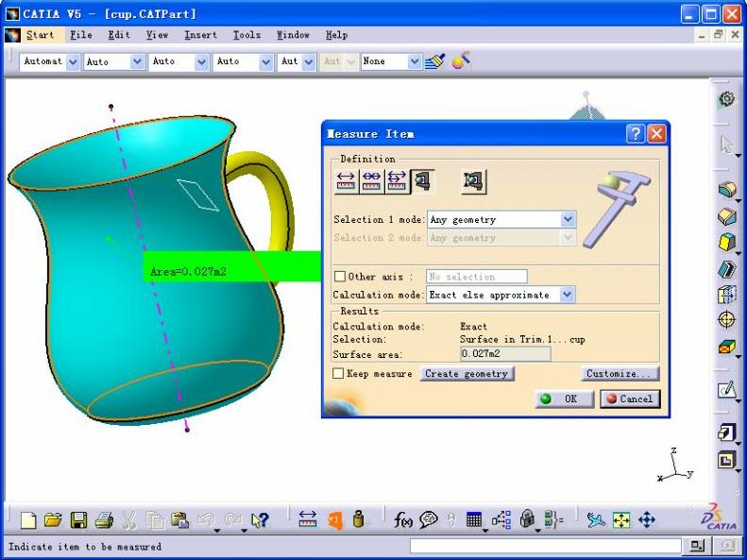This screenshot has height=560, width=747.
Task: Click the Pan four-arrow icon
Action: [647, 520]
